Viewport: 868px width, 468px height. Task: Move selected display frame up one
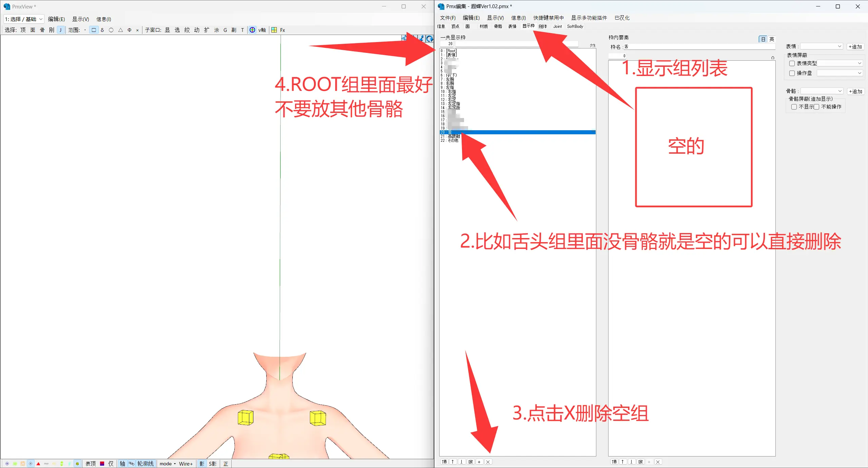pyautogui.click(x=453, y=462)
